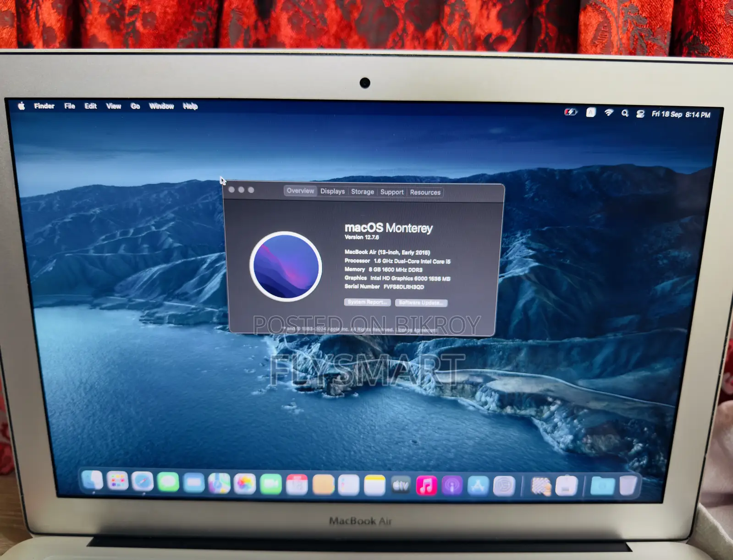Launch Notes from the dock
733x560 pixels.
375,485
